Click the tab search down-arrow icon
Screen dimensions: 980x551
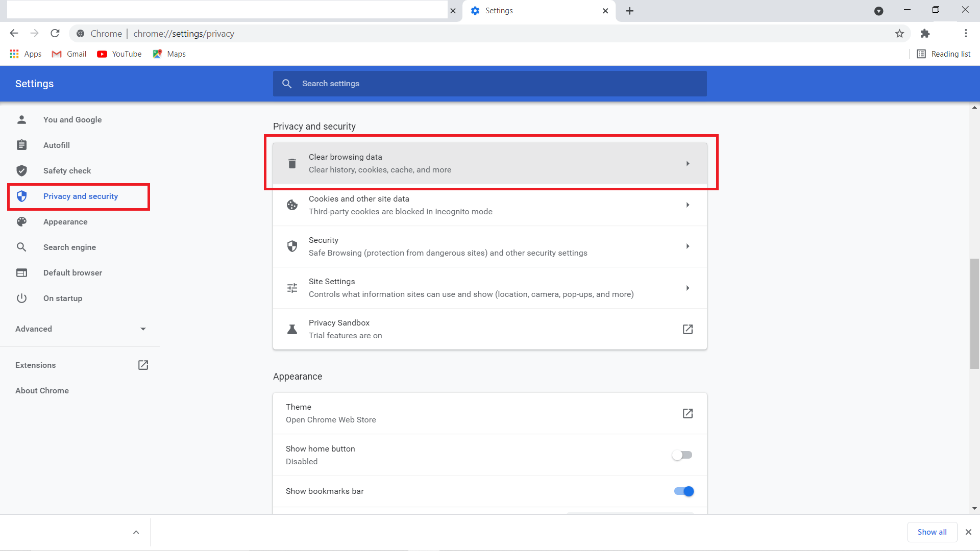coord(878,11)
